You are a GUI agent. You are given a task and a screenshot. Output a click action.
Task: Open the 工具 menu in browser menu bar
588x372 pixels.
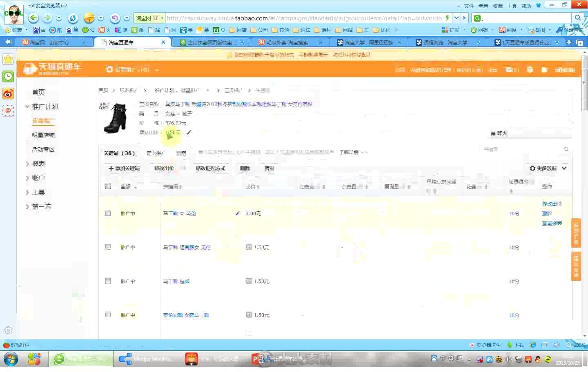[x=512, y=6]
